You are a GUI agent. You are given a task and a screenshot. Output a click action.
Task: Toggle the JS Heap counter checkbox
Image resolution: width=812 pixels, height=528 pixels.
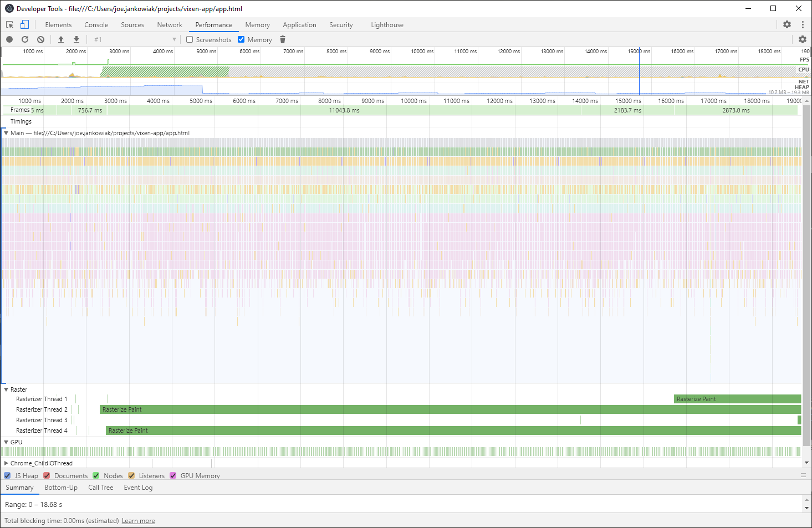(7, 475)
